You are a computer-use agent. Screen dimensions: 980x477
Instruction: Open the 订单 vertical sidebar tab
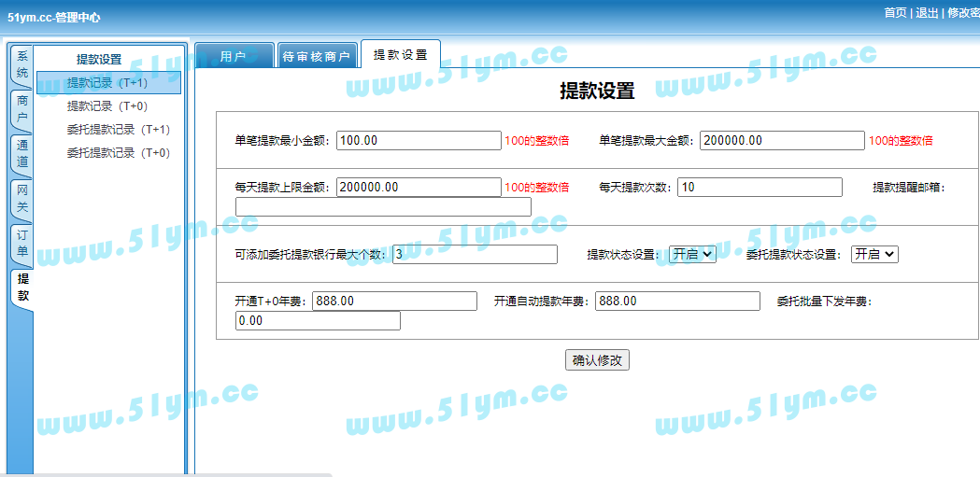[x=21, y=243]
